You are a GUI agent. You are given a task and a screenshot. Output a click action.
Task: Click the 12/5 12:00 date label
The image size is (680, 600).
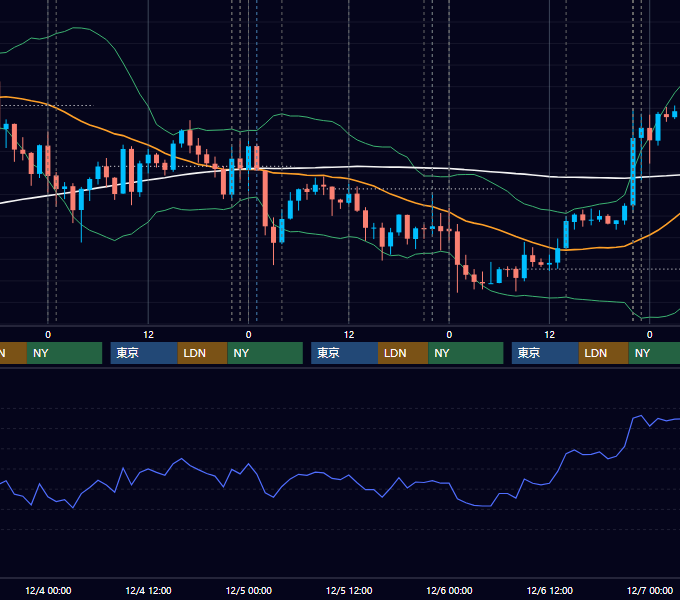349,590
